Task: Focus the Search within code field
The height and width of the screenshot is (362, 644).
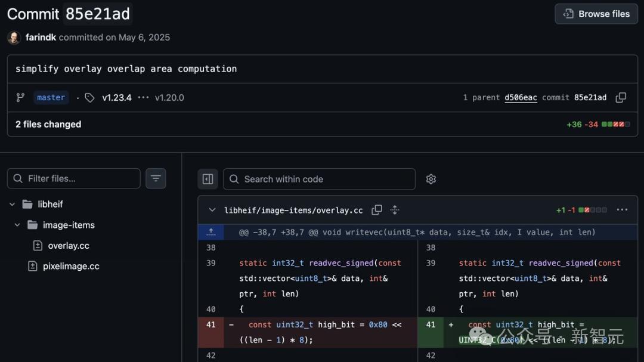Action: [319, 179]
